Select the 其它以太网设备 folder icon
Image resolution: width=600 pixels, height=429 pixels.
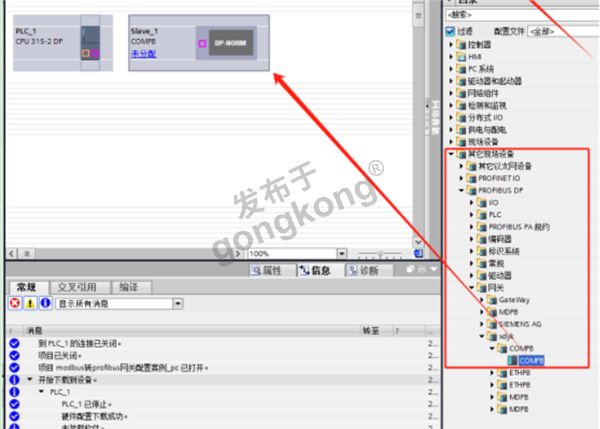click(472, 166)
